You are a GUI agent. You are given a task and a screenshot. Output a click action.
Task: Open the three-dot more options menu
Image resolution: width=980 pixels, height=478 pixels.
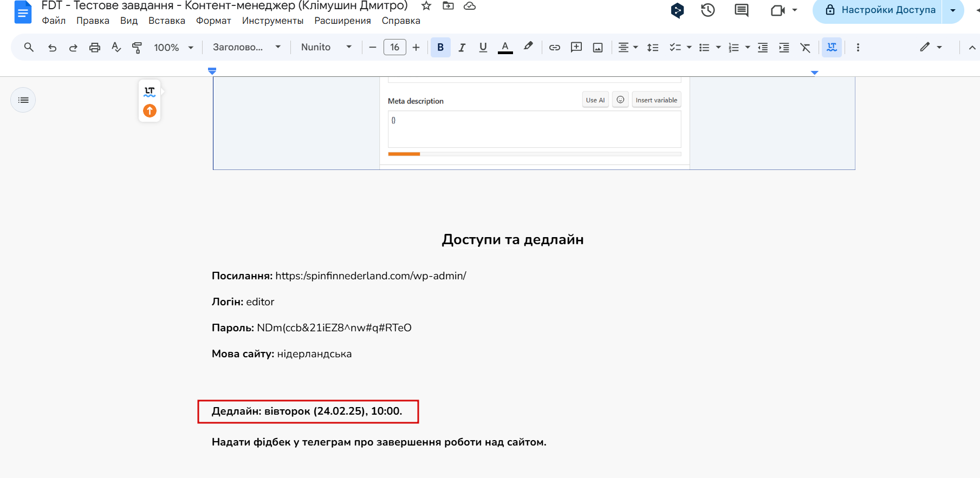(858, 48)
